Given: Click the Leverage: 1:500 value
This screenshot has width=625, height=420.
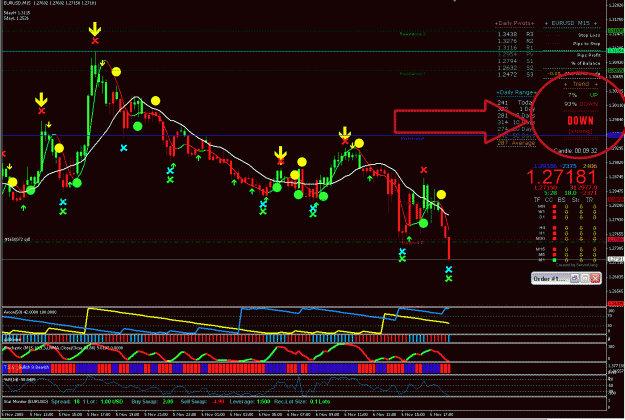Looking at the screenshot, I should [x=250, y=402].
